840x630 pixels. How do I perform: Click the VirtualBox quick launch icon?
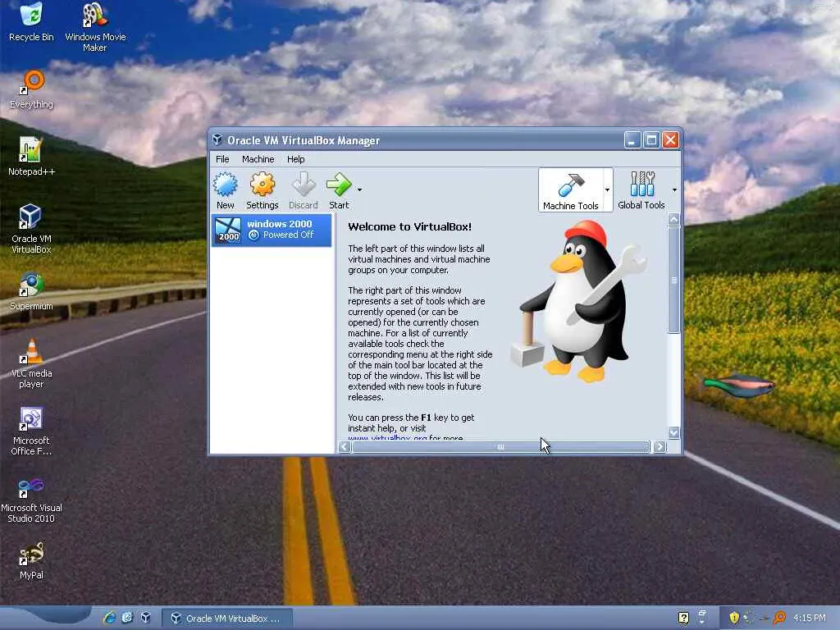(145, 618)
